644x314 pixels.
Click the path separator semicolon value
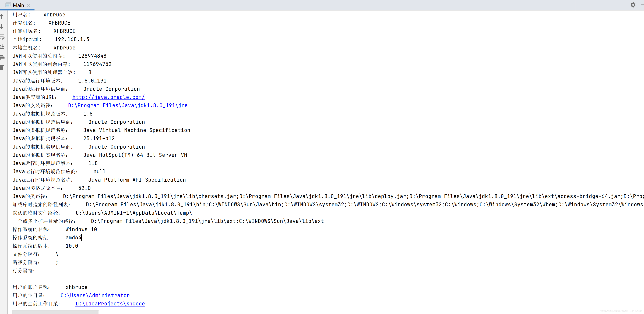(57, 263)
